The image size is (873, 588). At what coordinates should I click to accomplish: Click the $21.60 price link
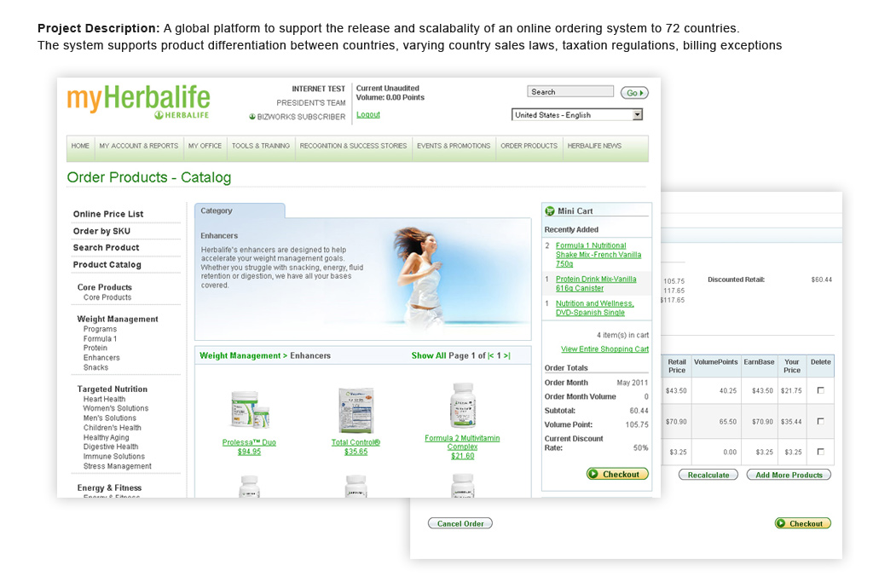coord(462,456)
